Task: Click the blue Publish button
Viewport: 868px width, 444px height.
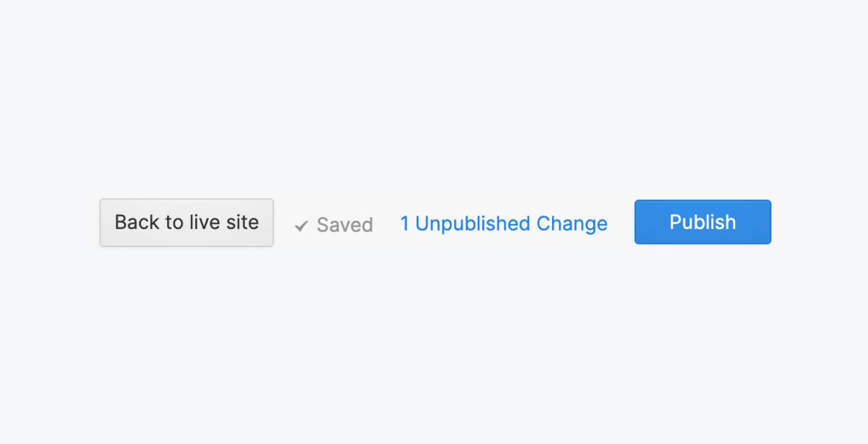Action: point(703,222)
